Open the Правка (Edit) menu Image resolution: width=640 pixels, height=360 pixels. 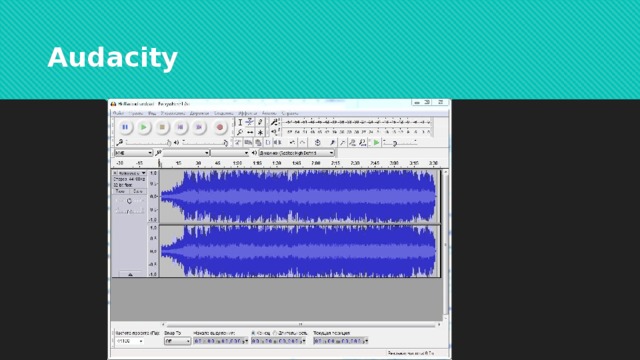click(x=136, y=113)
